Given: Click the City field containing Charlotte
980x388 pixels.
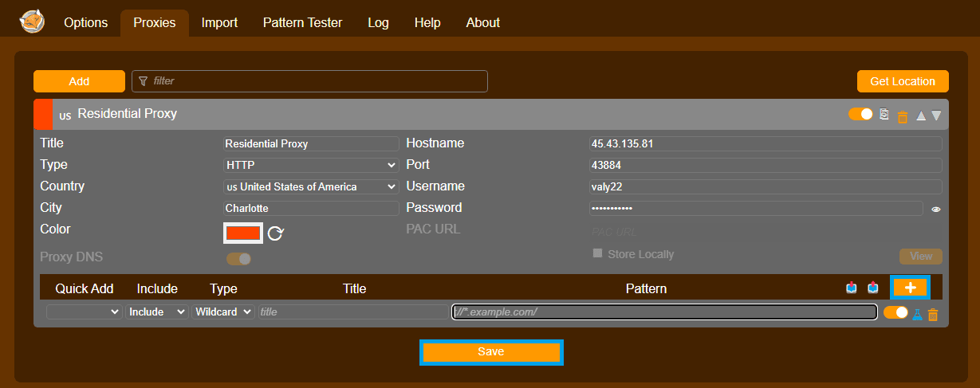Looking at the screenshot, I should pyautogui.click(x=311, y=208).
